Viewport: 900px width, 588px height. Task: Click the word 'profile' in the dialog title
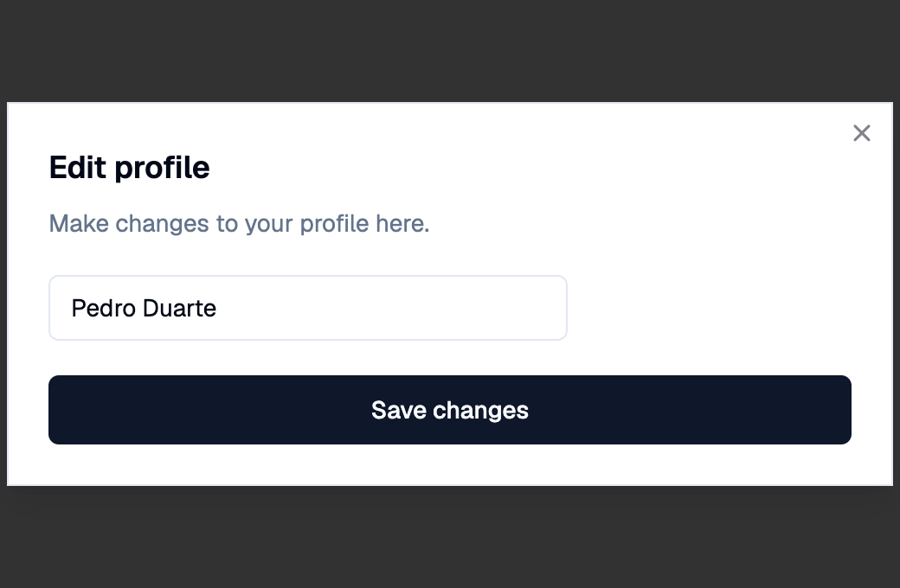pos(163,168)
